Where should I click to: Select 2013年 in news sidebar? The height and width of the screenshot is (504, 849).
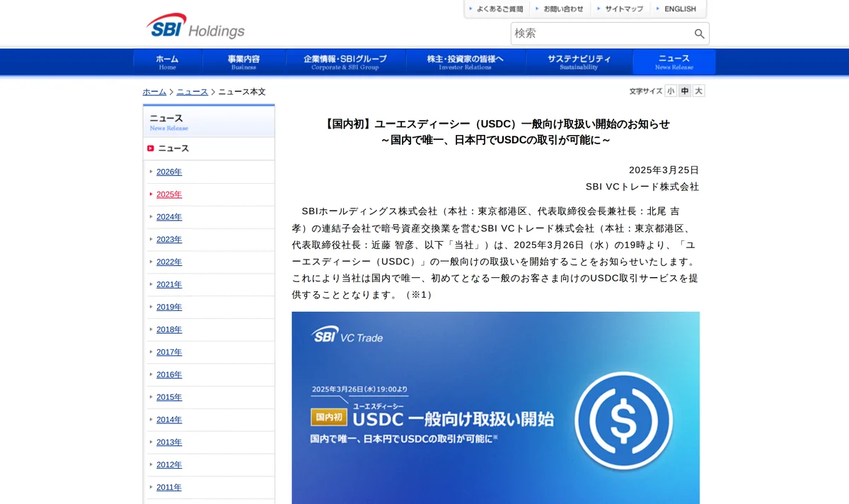coord(169,443)
